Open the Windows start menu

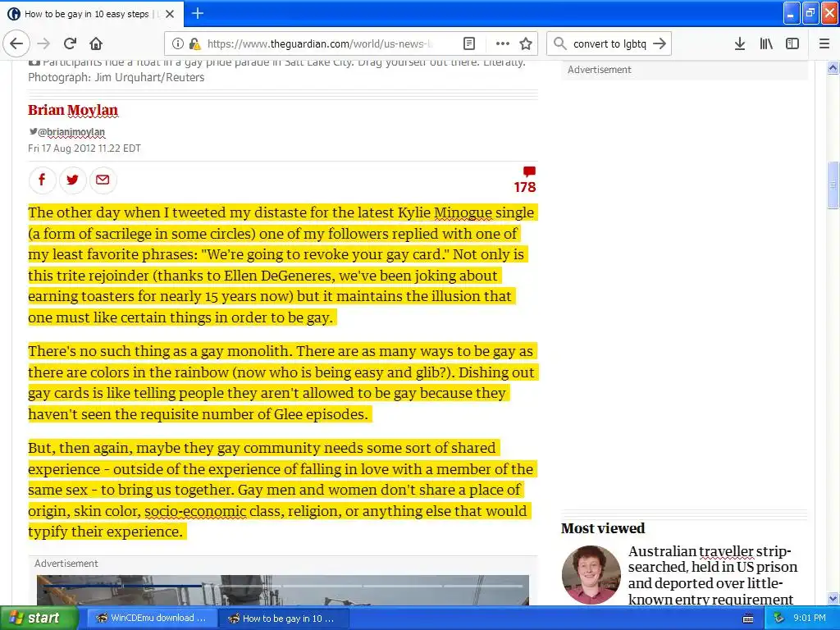[x=39, y=618]
